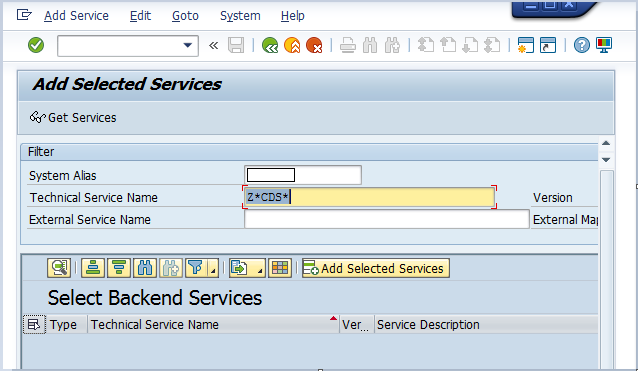Screen dimensions: 638x371
Task: Click the Print icon
Action: pyautogui.click(x=348, y=45)
